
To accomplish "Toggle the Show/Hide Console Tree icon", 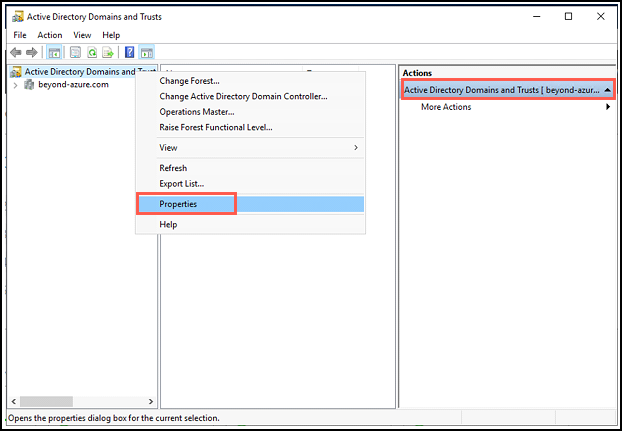I will click(54, 52).
